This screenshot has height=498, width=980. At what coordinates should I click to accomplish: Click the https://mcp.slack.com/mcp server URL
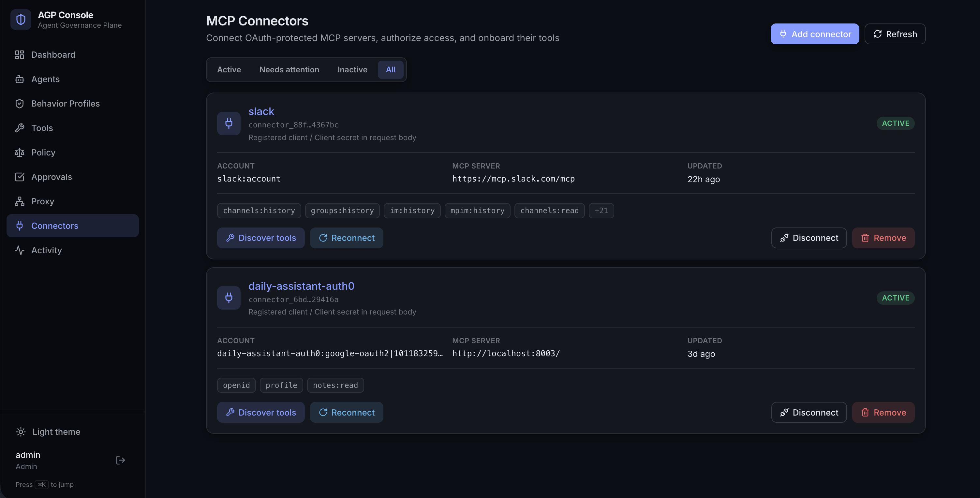click(513, 179)
